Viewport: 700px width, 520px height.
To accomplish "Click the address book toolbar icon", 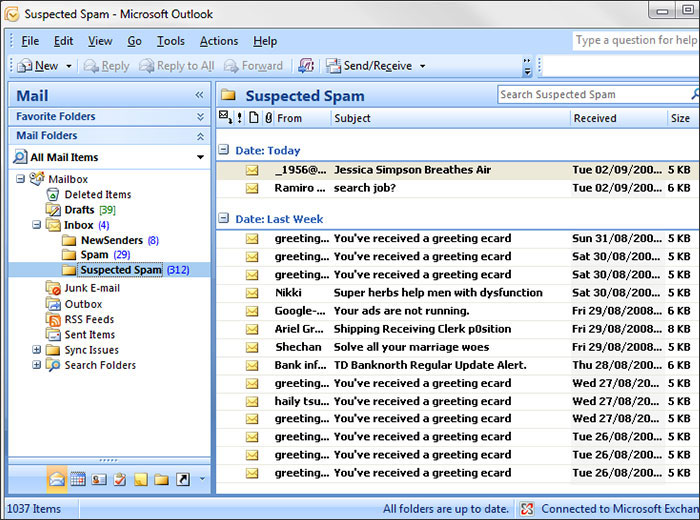I will (x=306, y=66).
